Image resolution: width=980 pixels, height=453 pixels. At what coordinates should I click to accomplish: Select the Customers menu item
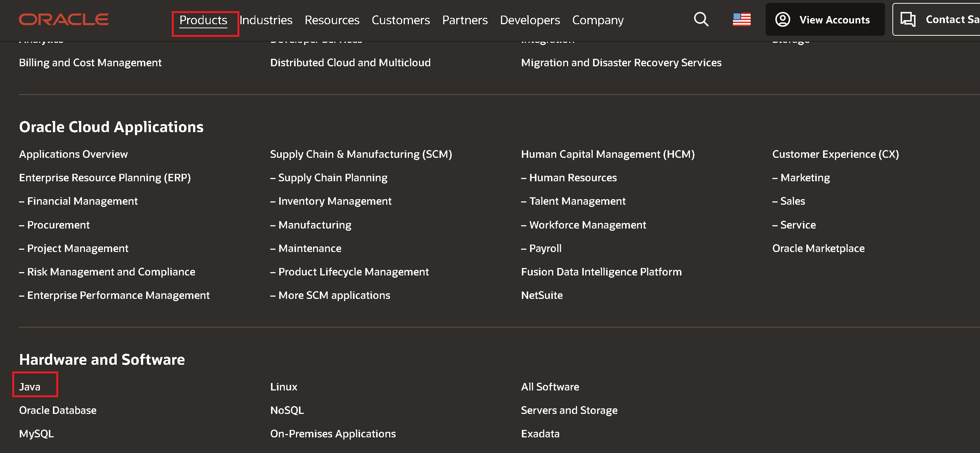(x=401, y=20)
